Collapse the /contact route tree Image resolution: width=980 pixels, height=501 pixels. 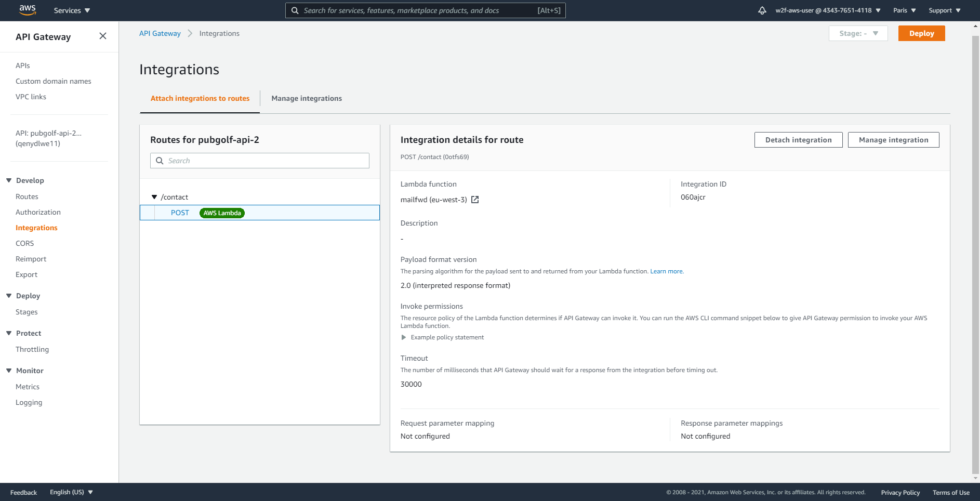point(154,197)
